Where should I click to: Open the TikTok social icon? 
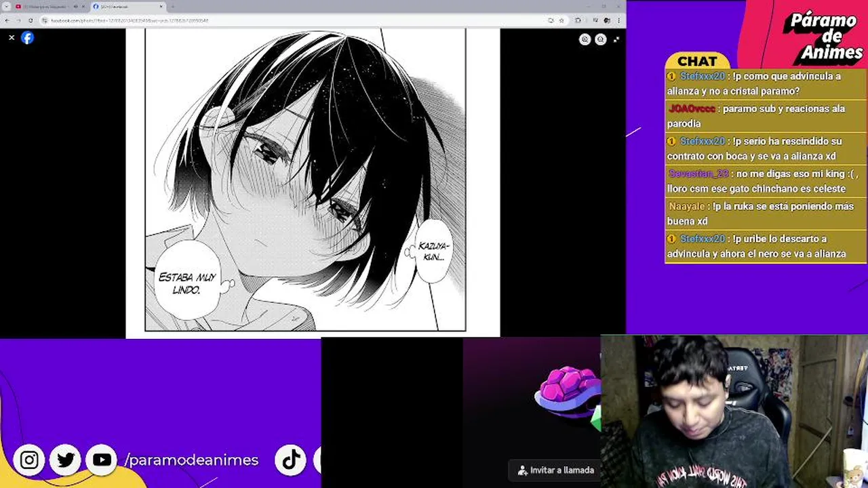tap(292, 460)
